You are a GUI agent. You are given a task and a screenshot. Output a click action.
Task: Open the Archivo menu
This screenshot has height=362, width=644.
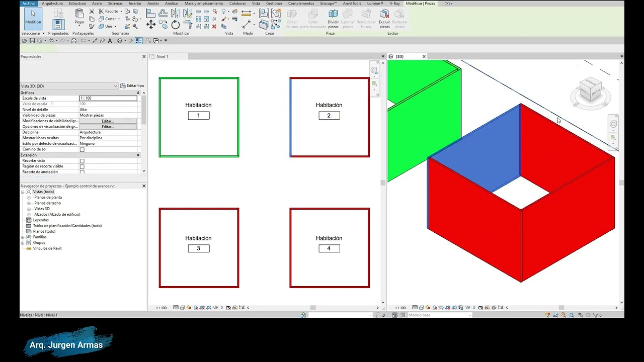point(29,3)
